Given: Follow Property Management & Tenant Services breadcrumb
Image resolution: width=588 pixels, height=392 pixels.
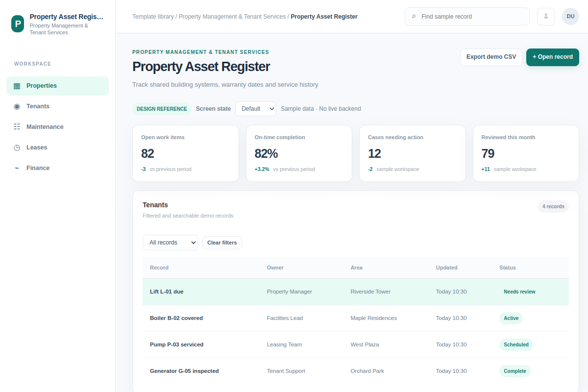Looking at the screenshot, I should point(232,17).
